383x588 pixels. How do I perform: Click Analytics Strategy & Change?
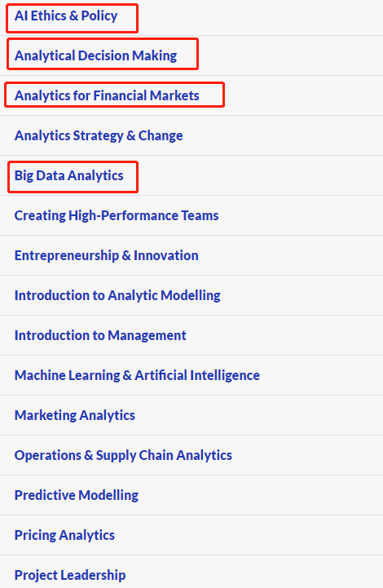click(99, 135)
